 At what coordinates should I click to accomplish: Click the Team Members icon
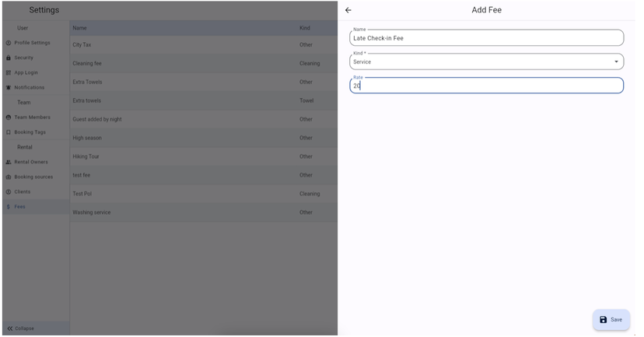coord(9,118)
